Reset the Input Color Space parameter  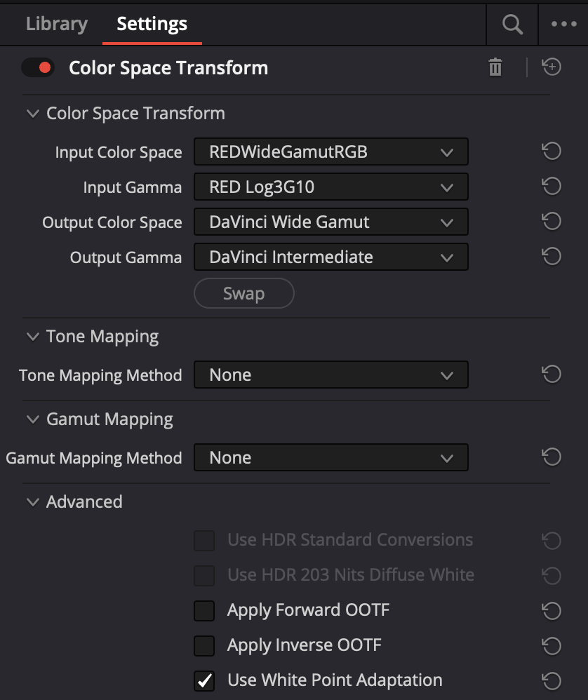pos(552,152)
